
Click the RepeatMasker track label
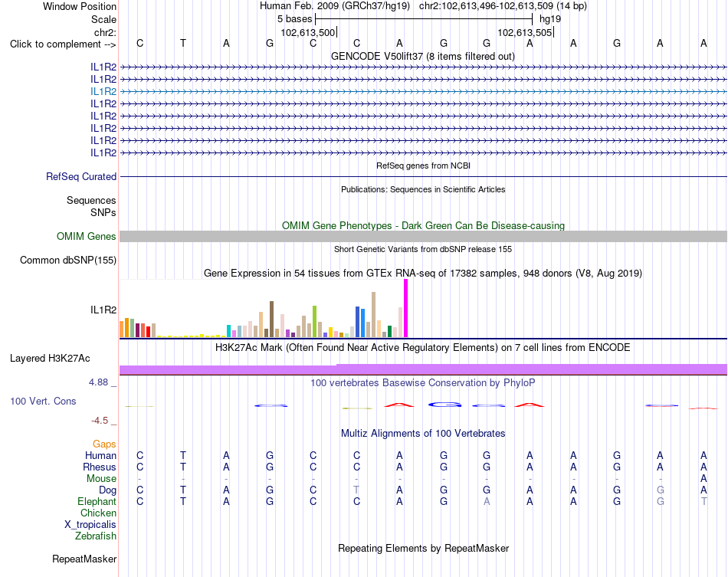[x=84, y=559]
